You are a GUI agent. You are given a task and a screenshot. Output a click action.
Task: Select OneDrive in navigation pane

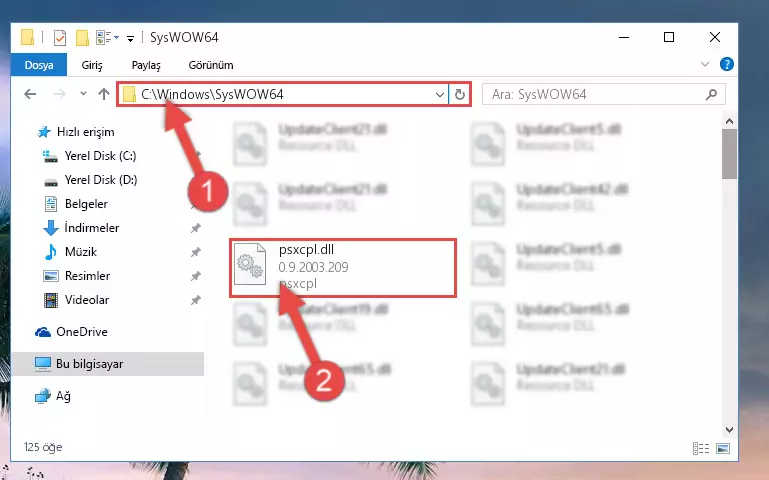[81, 332]
